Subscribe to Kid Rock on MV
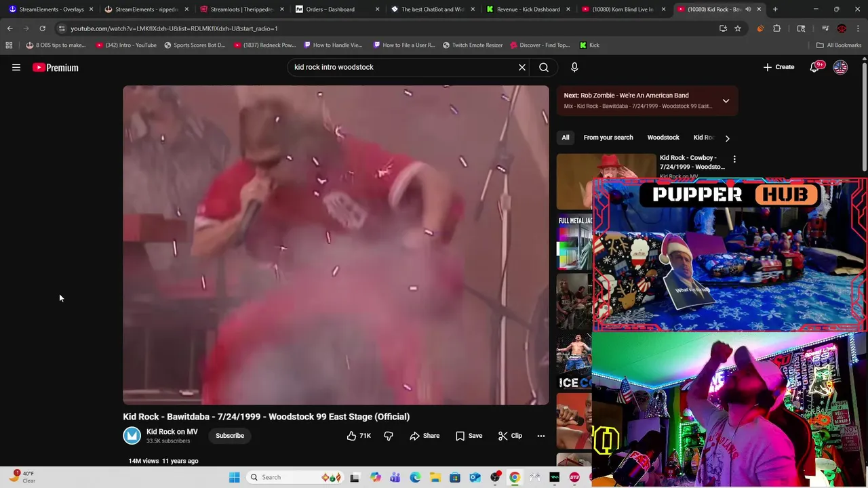Screen dimensions: 868x488 230,436
